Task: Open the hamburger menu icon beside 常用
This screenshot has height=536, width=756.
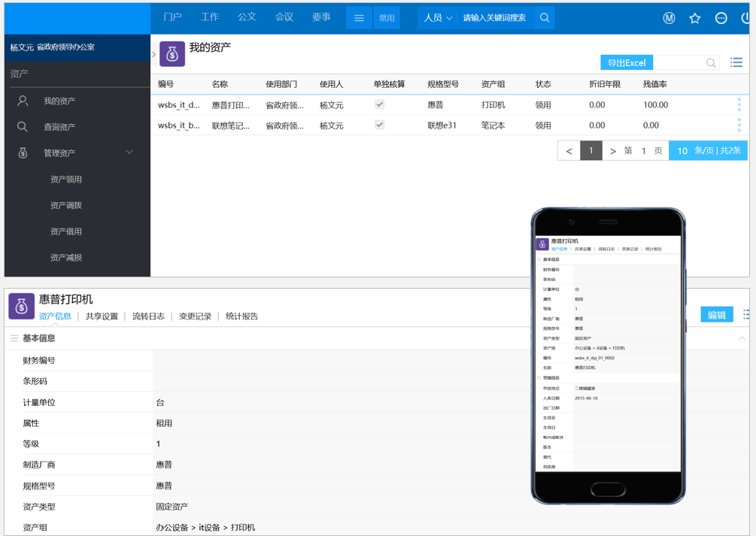Action: 359,18
